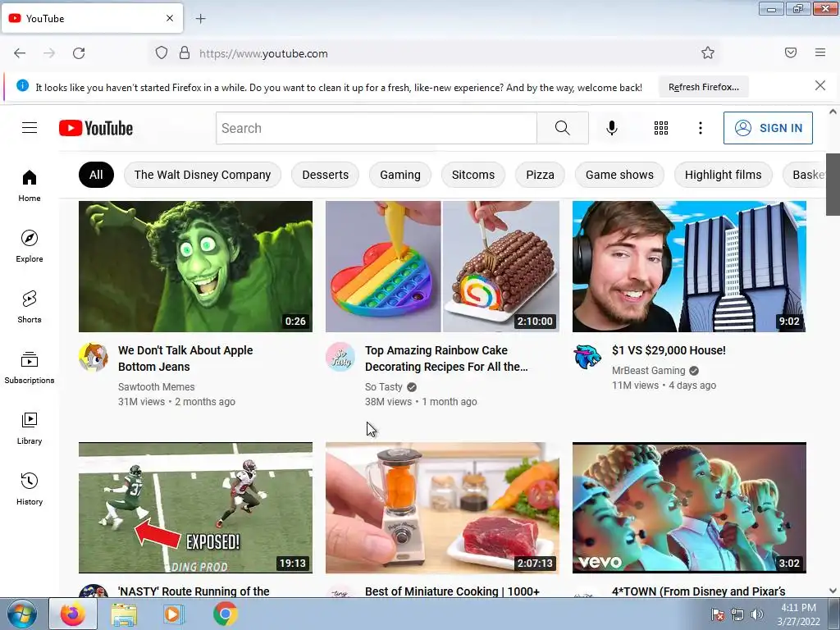Click the page scrollbar down arrow
Screen dimensions: 840x630
[x=833, y=591]
